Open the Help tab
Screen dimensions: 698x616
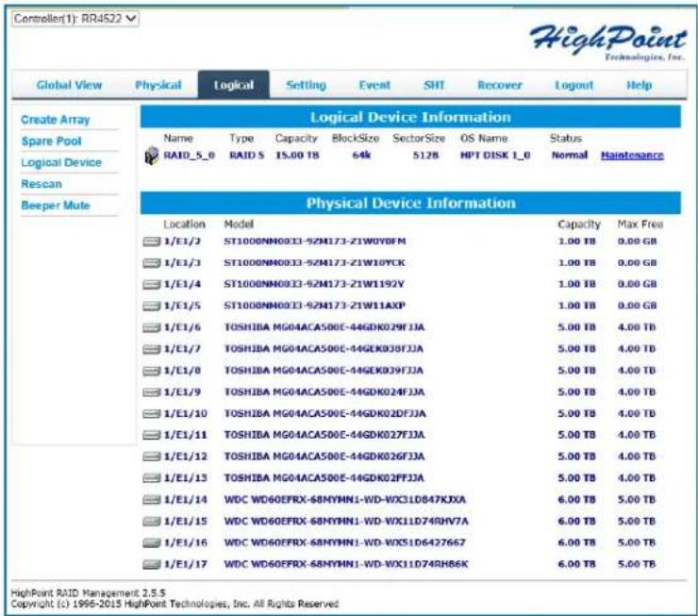click(x=639, y=85)
